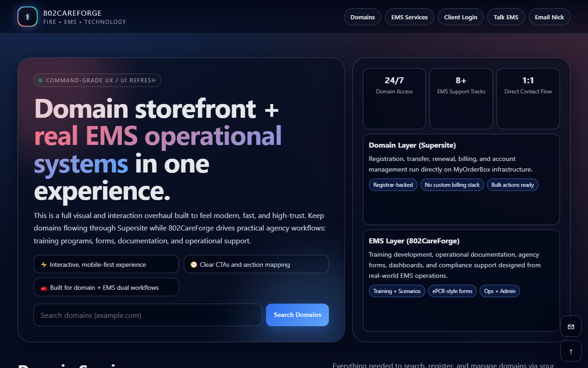Click the COMMAND-GRADE UX / UI REFRESH badge
Screen dimensions: 588x368
tap(97, 80)
